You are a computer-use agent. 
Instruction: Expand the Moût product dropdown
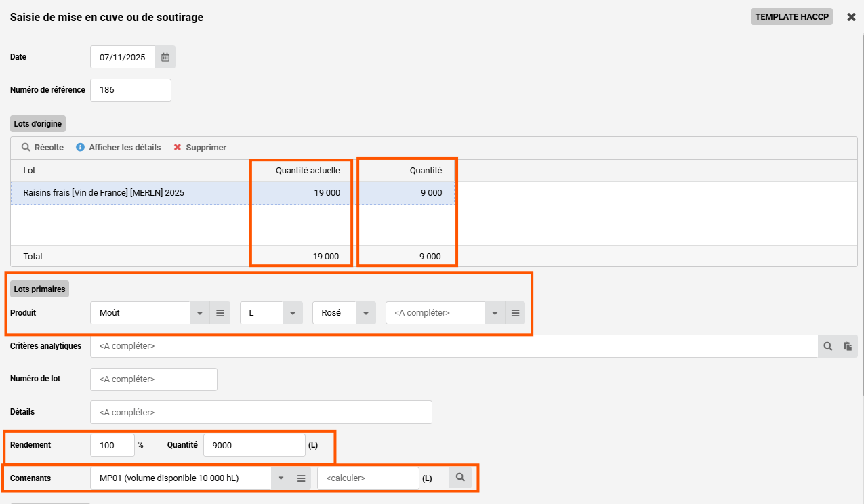point(200,313)
